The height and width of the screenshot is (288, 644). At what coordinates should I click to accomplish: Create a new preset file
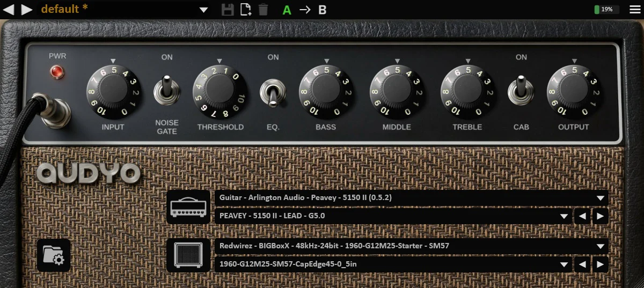(x=246, y=9)
